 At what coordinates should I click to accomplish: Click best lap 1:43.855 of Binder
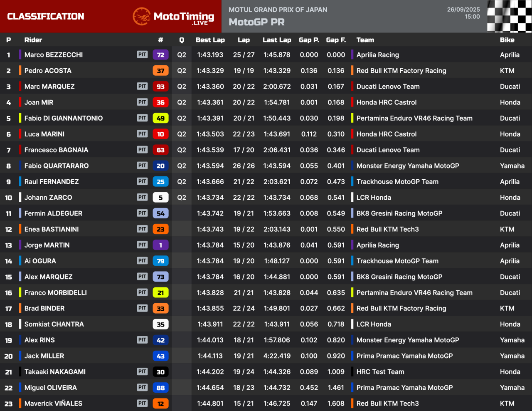pos(210,308)
